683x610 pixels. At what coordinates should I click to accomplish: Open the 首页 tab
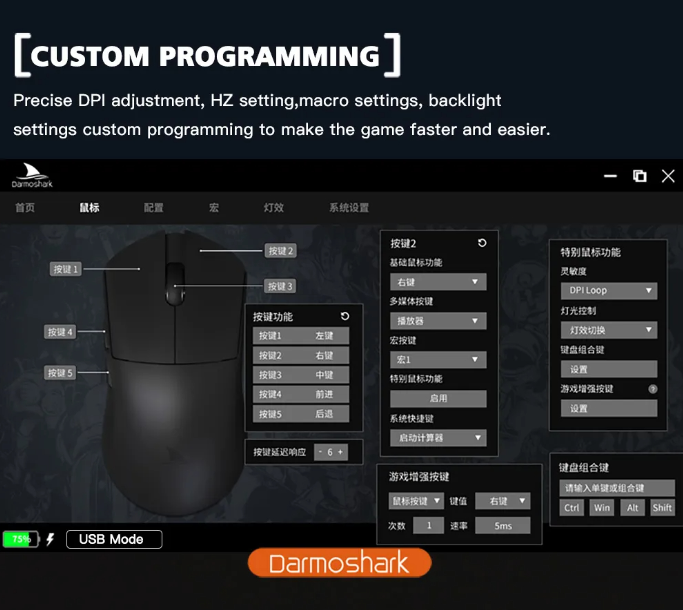25,207
